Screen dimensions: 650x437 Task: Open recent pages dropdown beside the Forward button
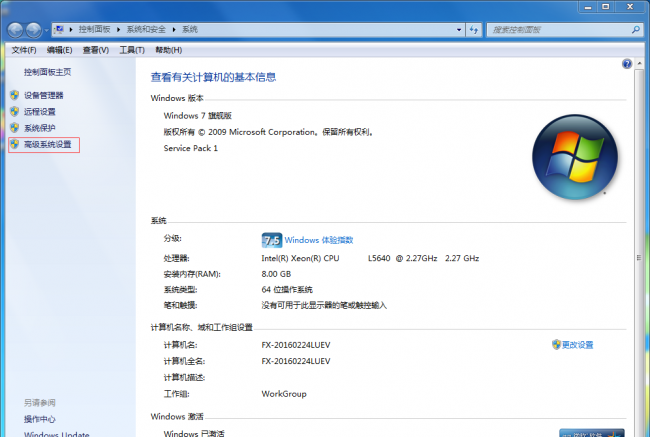point(46,30)
